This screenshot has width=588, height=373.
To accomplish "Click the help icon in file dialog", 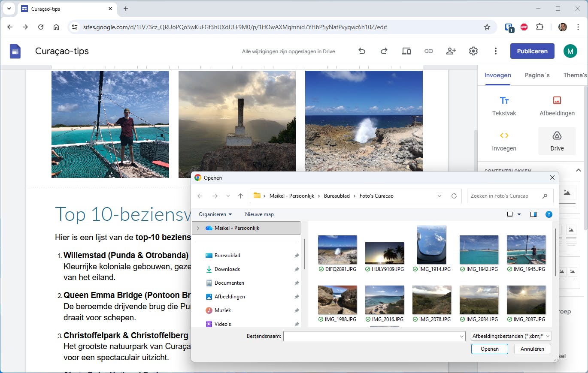I will [x=549, y=214].
